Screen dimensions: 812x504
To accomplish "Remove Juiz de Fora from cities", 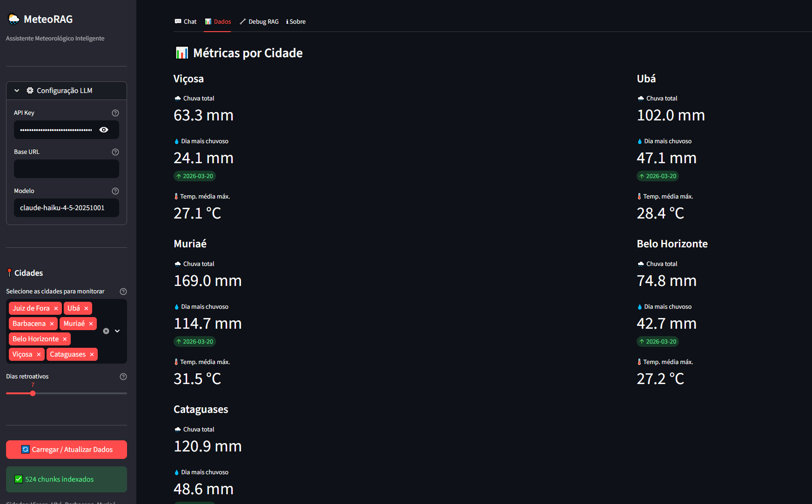I will (56, 308).
